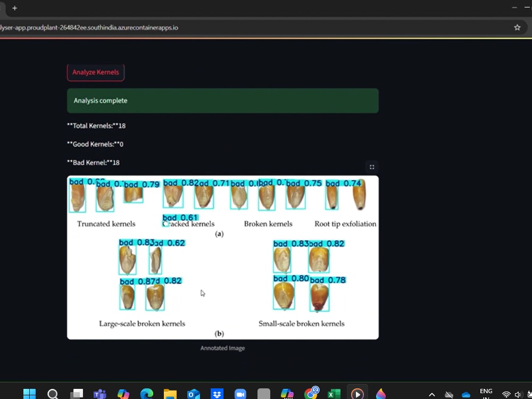Launch Zoom from the taskbar
Image resolution: width=532 pixels, height=399 pixels.
(240, 394)
